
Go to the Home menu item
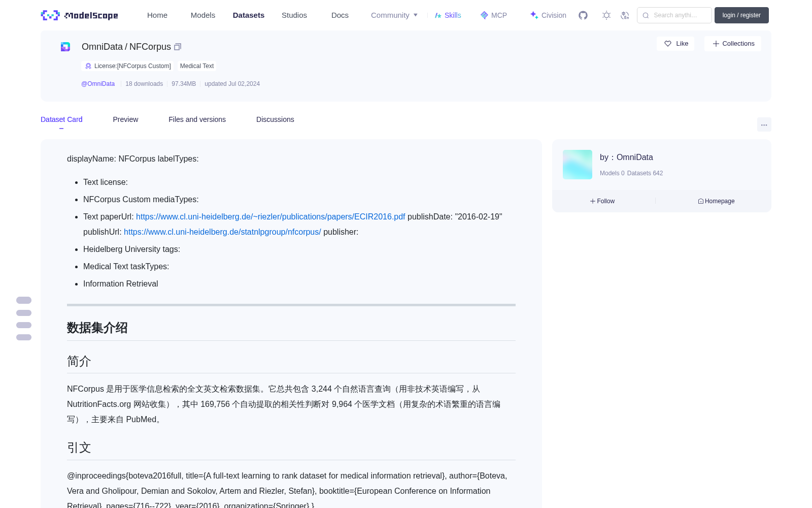pos(157,15)
